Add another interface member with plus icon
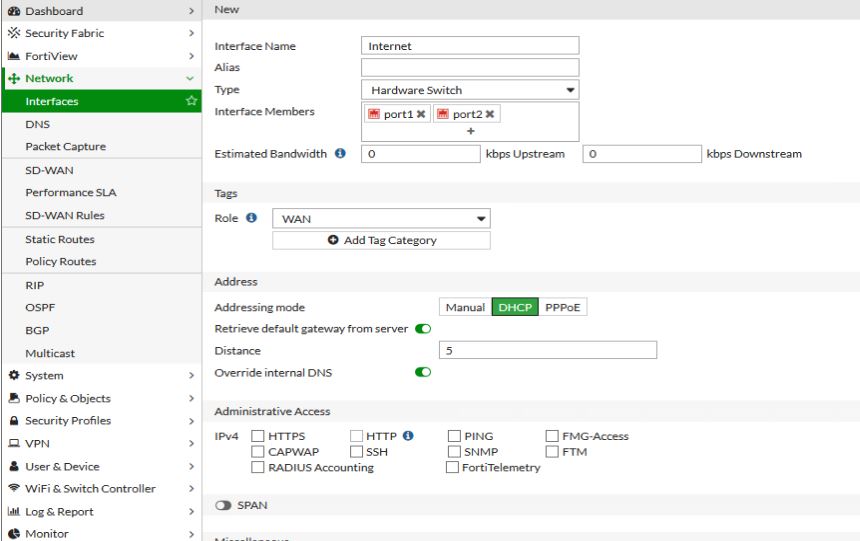Screen dimensions: 860x541 (x=470, y=131)
